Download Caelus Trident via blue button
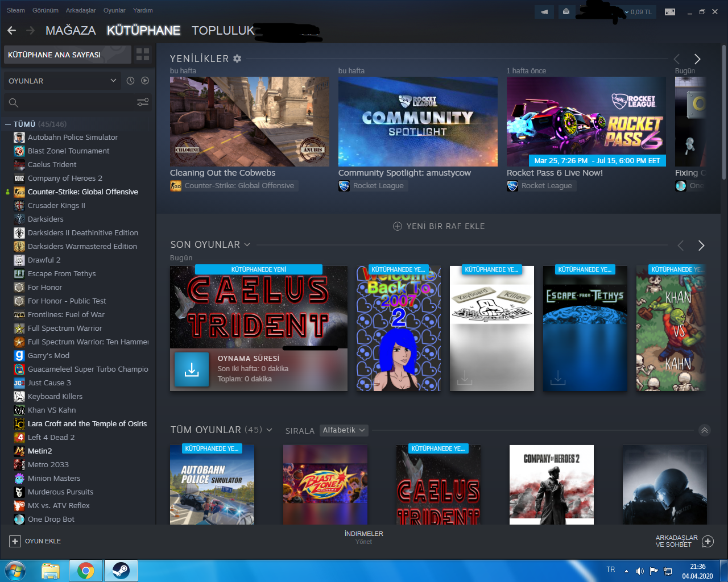728x582 pixels. tap(192, 369)
